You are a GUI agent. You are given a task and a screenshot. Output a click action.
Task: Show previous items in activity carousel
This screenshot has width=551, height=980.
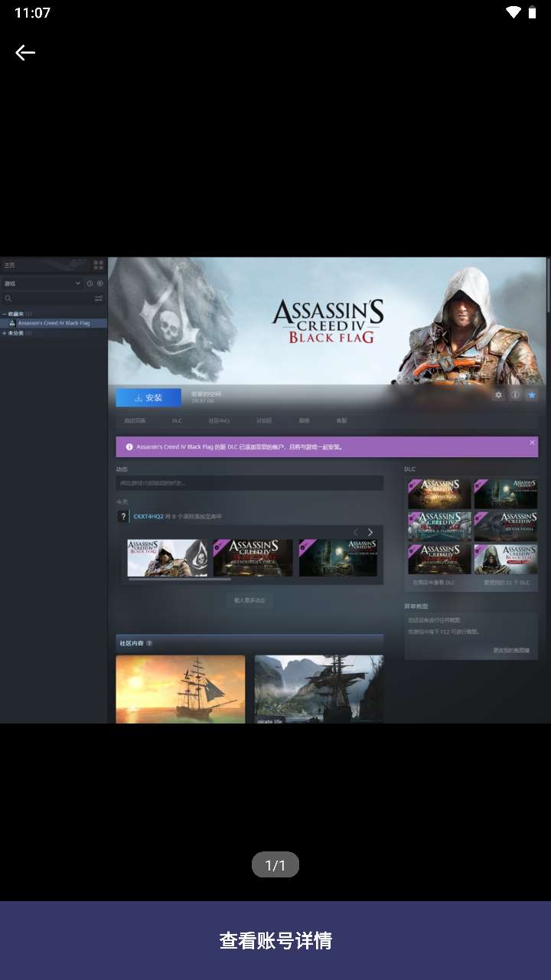(x=355, y=532)
